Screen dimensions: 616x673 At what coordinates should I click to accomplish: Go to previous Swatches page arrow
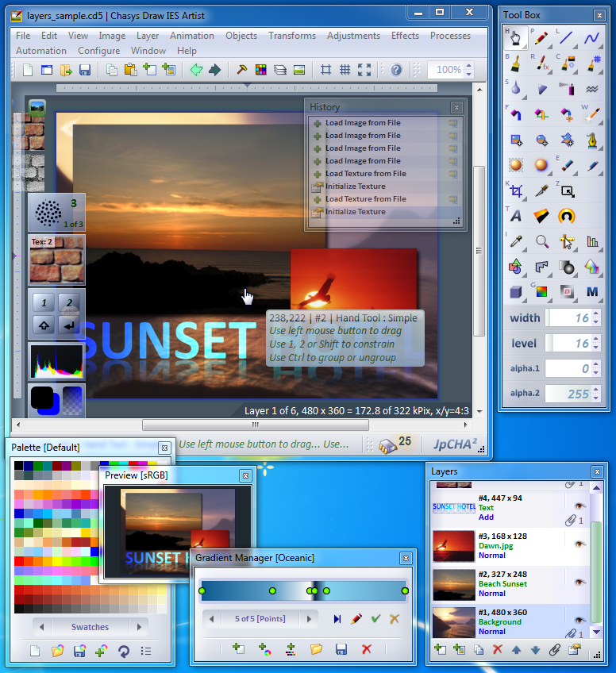pos(41,627)
